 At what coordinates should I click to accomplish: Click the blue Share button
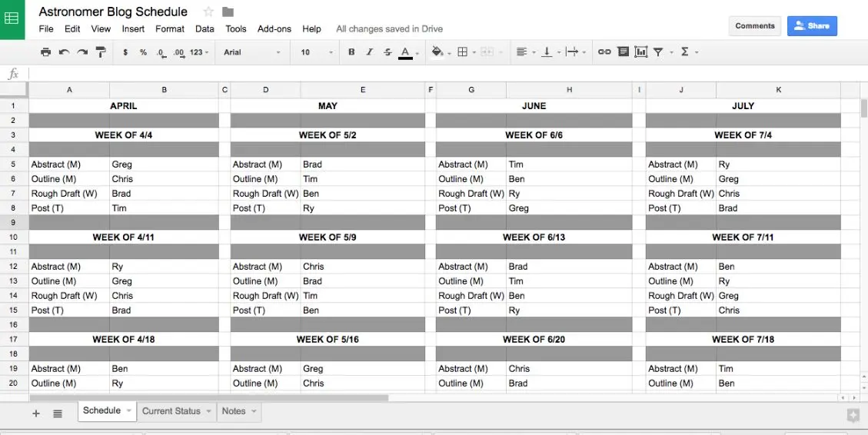point(812,26)
